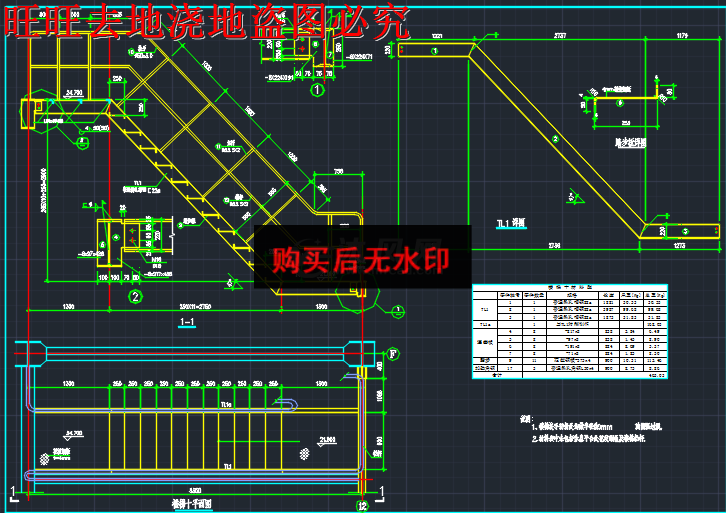This screenshot has height=513, width=726.
Task: Click the '总重(kg)' table header cell
Action: (655, 294)
